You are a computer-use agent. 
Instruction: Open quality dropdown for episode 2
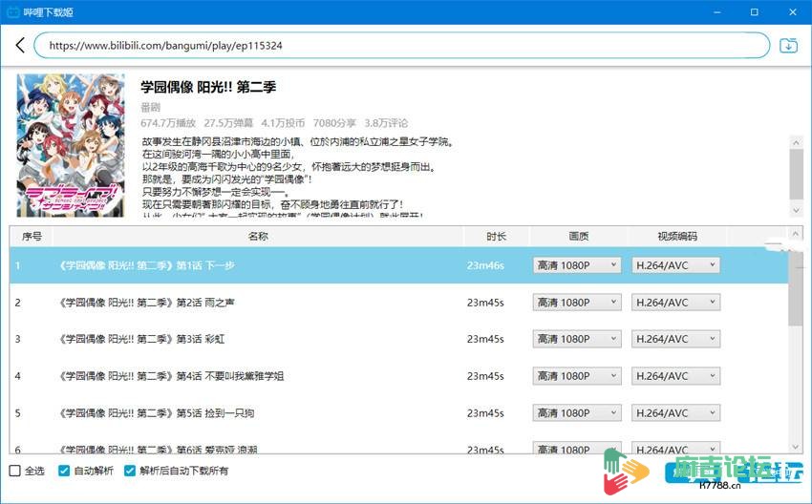point(576,303)
